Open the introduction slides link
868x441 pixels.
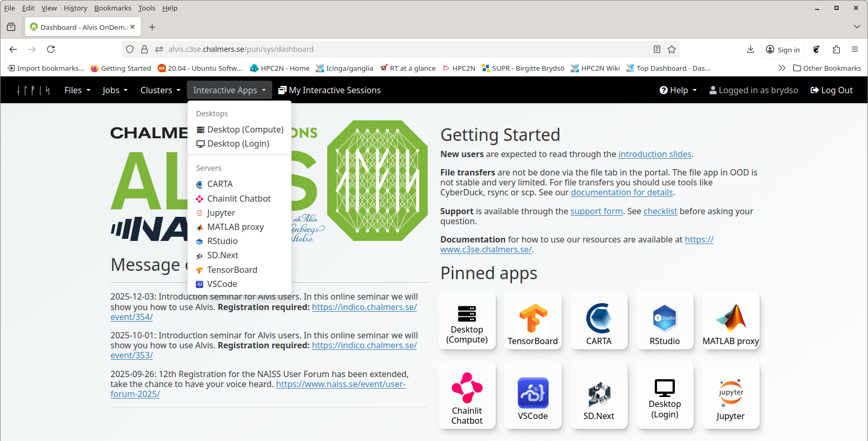coord(654,154)
